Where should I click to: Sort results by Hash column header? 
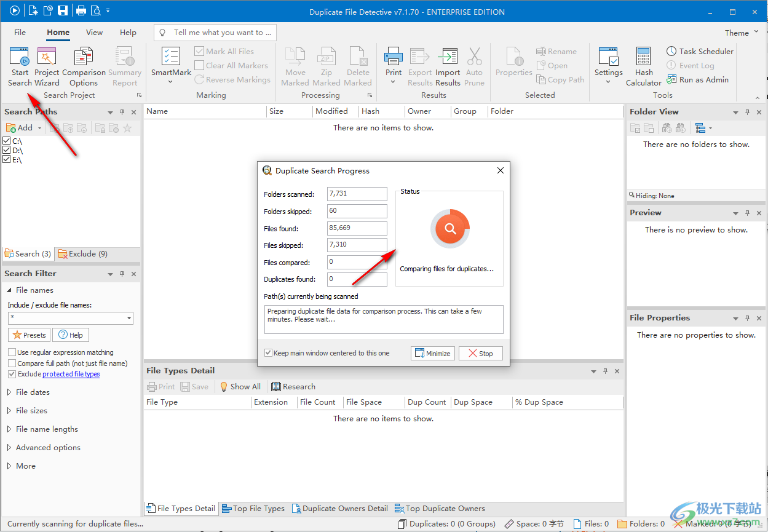click(381, 111)
